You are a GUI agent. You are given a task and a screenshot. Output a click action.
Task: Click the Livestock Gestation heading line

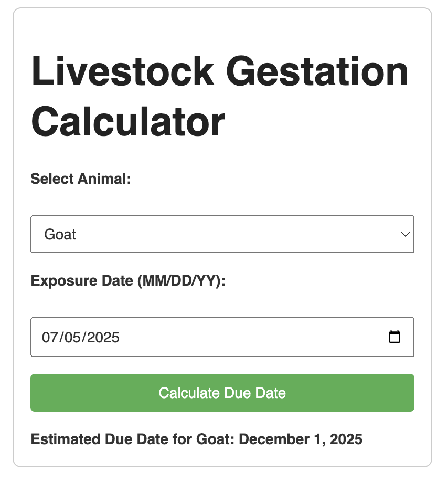220,71
